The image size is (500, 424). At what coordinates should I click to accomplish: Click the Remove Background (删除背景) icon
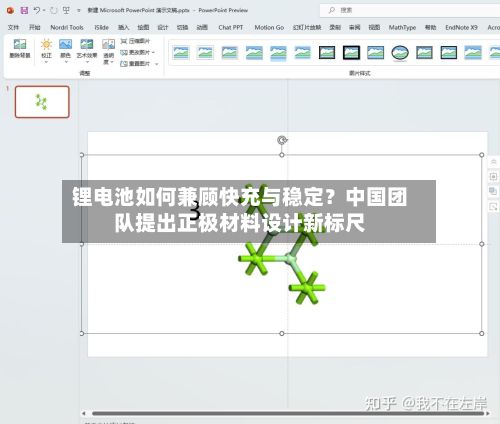pos(20,48)
